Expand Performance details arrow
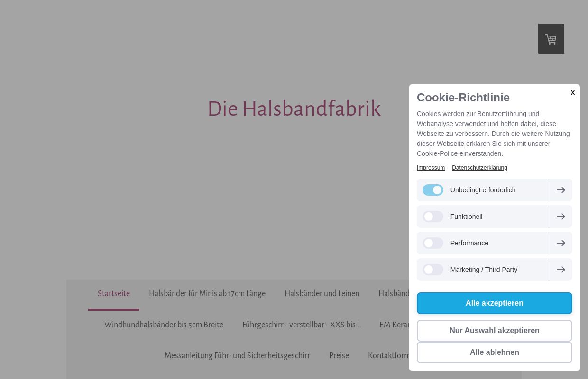Viewport: 588px width, 379px height. [x=560, y=243]
